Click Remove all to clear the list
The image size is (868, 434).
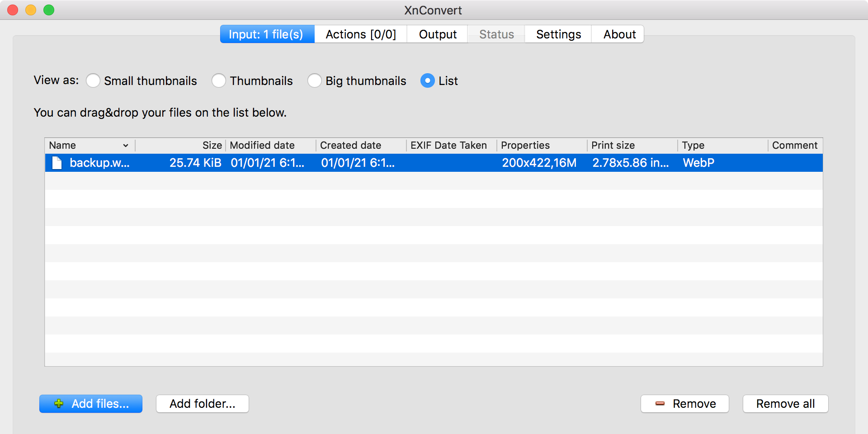point(785,404)
